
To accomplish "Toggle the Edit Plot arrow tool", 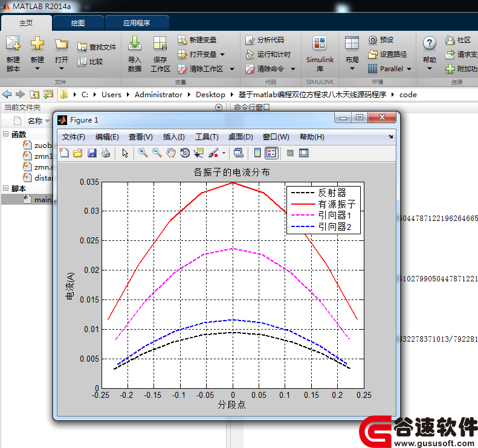I will pyautogui.click(x=125, y=153).
